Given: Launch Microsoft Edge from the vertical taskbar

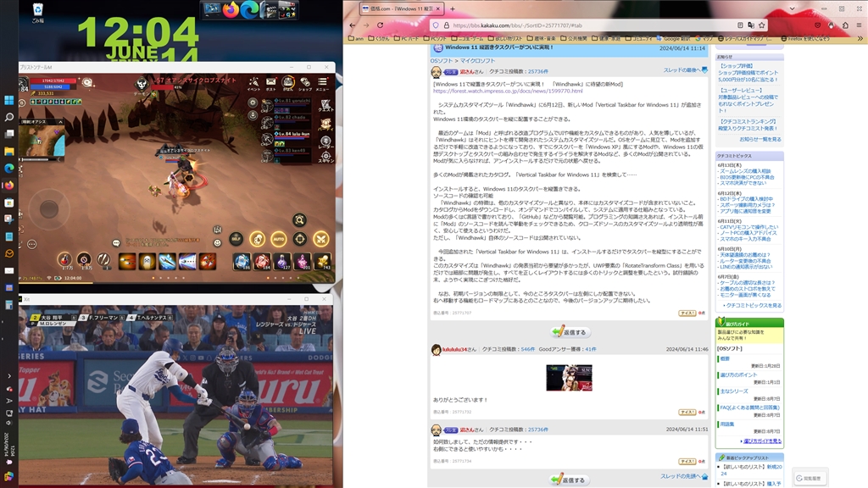Looking at the screenshot, I should (8, 169).
